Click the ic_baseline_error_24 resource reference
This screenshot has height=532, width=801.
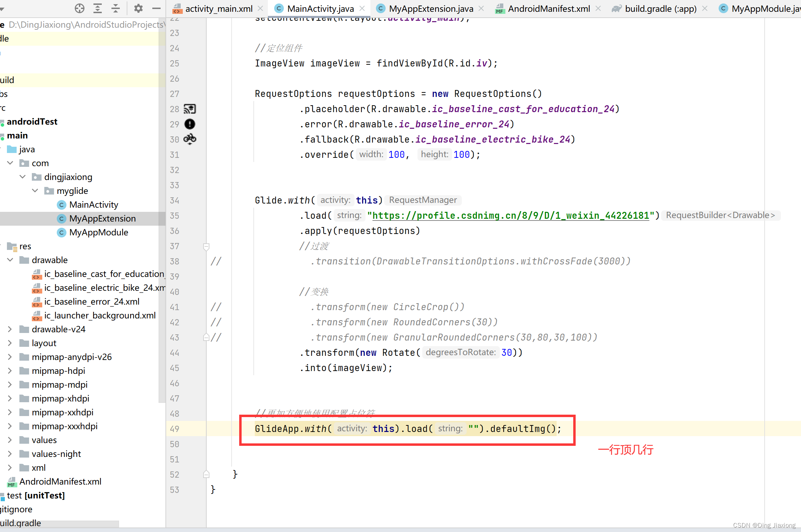(454, 124)
